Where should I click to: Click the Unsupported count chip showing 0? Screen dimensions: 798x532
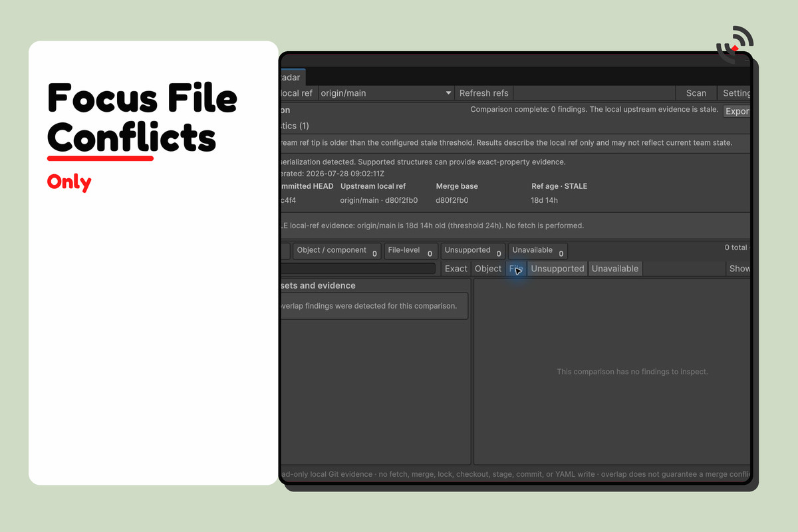point(473,251)
